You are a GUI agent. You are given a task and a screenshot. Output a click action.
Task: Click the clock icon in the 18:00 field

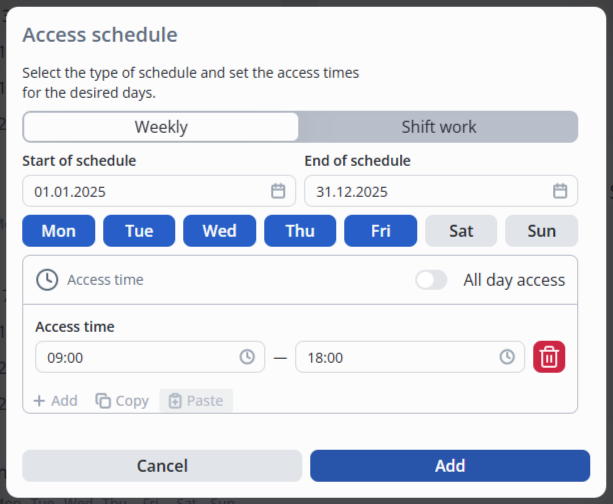(x=507, y=357)
